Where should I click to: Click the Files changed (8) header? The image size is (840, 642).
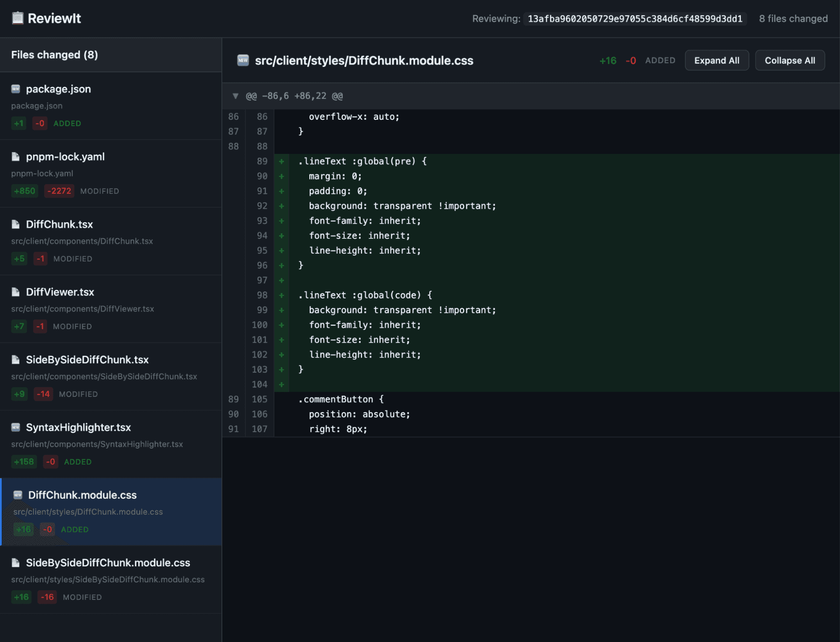(x=55, y=55)
